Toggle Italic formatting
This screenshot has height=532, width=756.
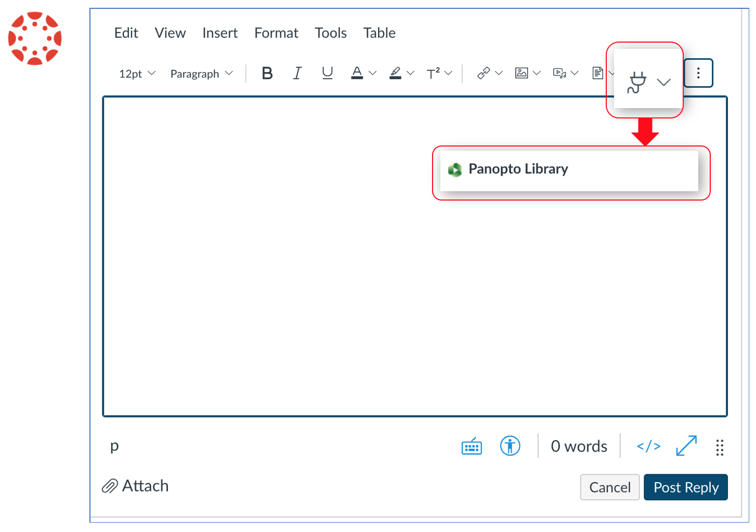(x=297, y=73)
